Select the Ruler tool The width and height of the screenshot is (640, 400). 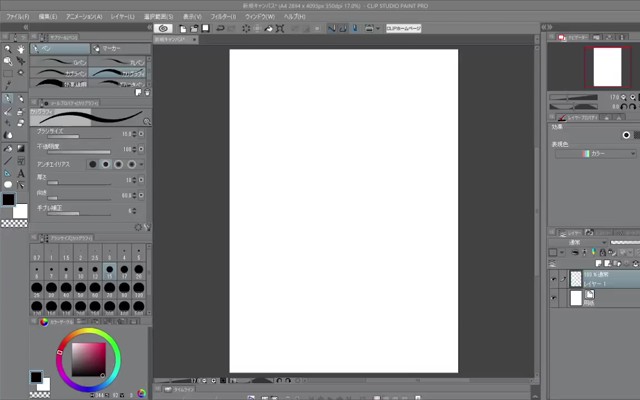(8, 173)
